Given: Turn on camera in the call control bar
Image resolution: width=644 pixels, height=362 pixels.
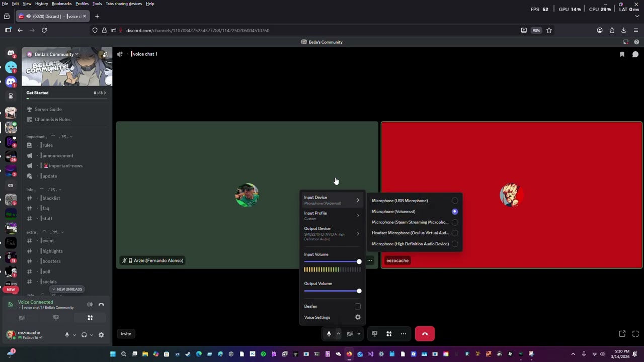Looking at the screenshot, I should [x=350, y=334].
